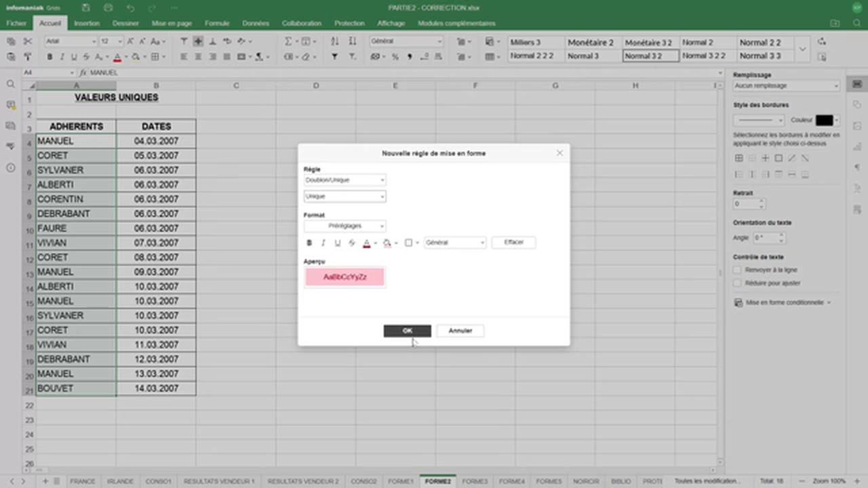Click the increase font size icon
868x488 pixels.
(x=131, y=41)
